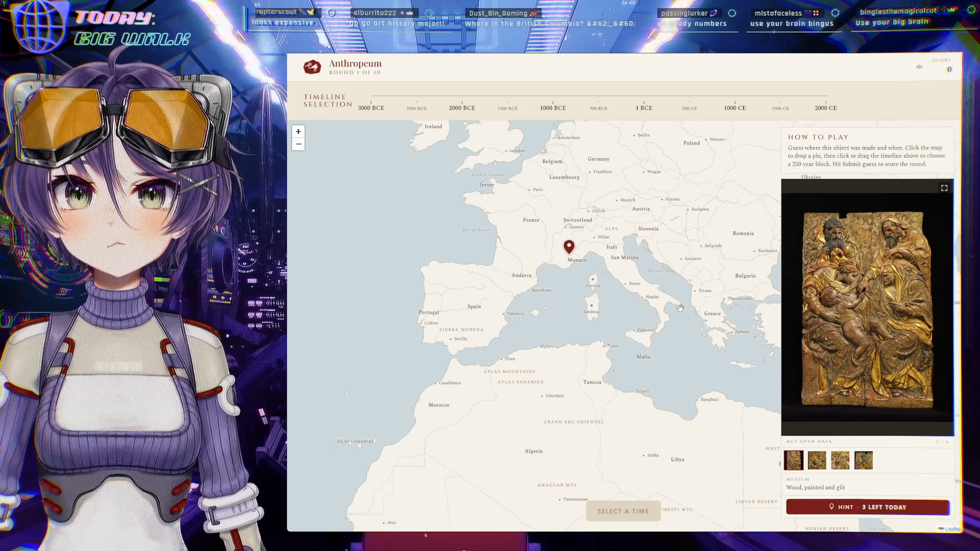980x551 pixels.
Task: Click the red map pin near Monaco
Action: tap(569, 247)
